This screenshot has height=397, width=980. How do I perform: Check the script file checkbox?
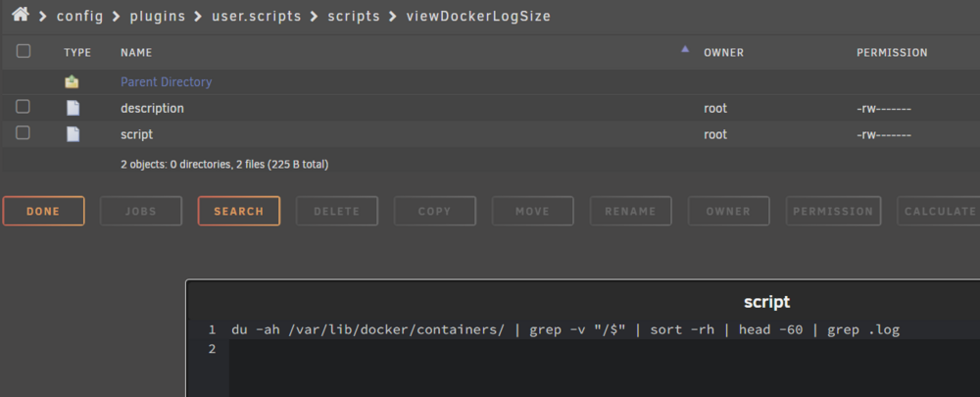click(x=24, y=132)
